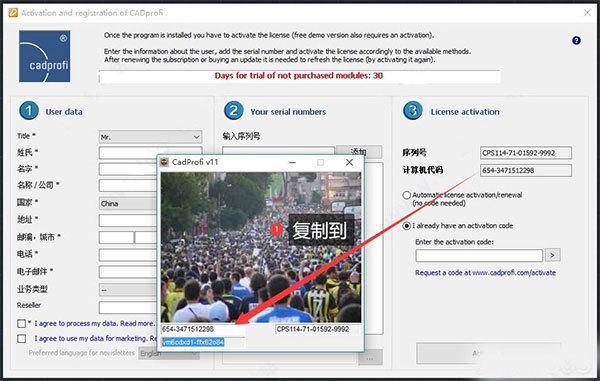This screenshot has width=600, height=381.
Task: Open the country dropdown showing China
Action: (128, 204)
